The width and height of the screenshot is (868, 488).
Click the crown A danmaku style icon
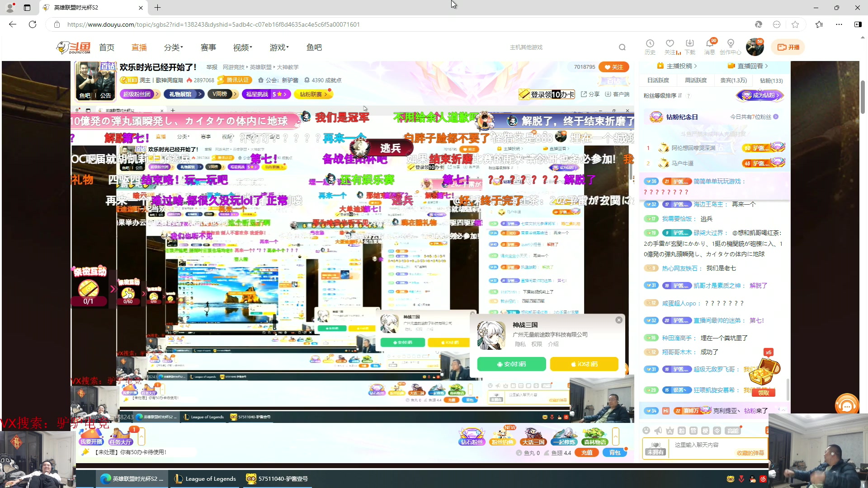click(x=670, y=431)
